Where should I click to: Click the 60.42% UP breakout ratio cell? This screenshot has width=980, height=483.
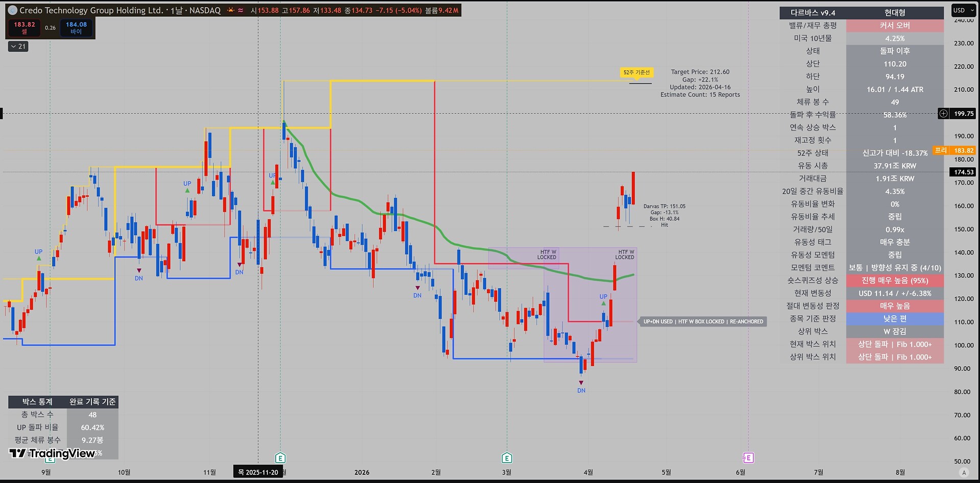(92, 427)
